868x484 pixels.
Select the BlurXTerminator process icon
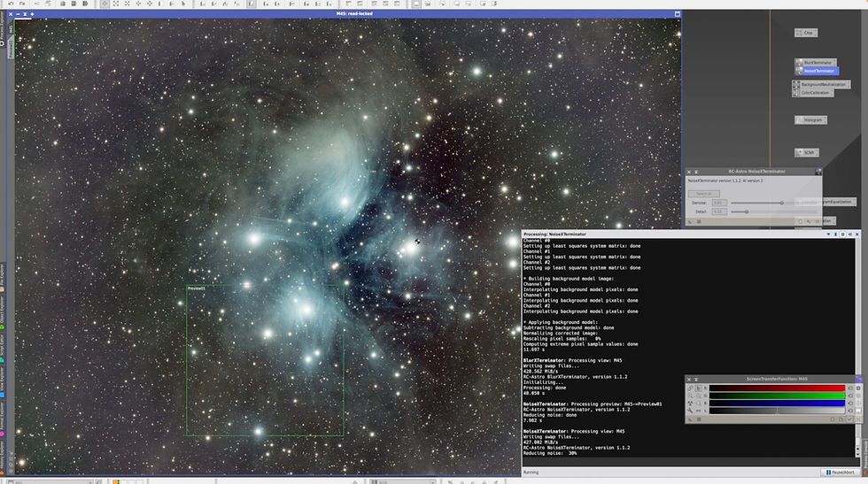[x=816, y=63]
